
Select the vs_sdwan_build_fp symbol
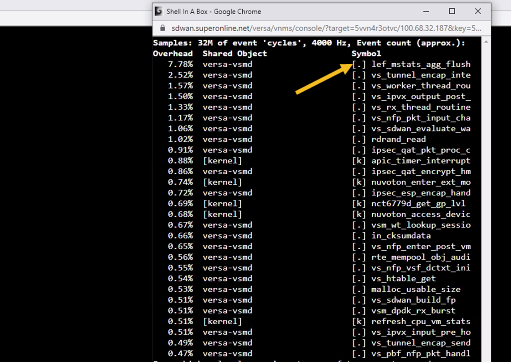point(413,300)
